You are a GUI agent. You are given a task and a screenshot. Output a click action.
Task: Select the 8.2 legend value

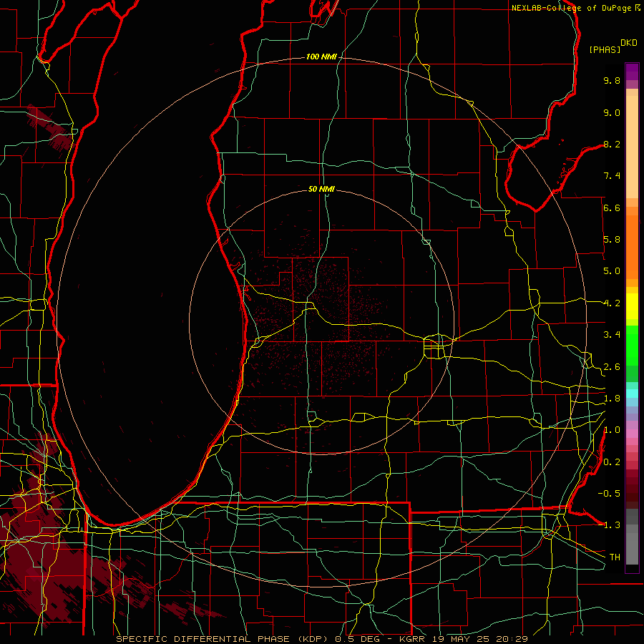click(x=612, y=144)
